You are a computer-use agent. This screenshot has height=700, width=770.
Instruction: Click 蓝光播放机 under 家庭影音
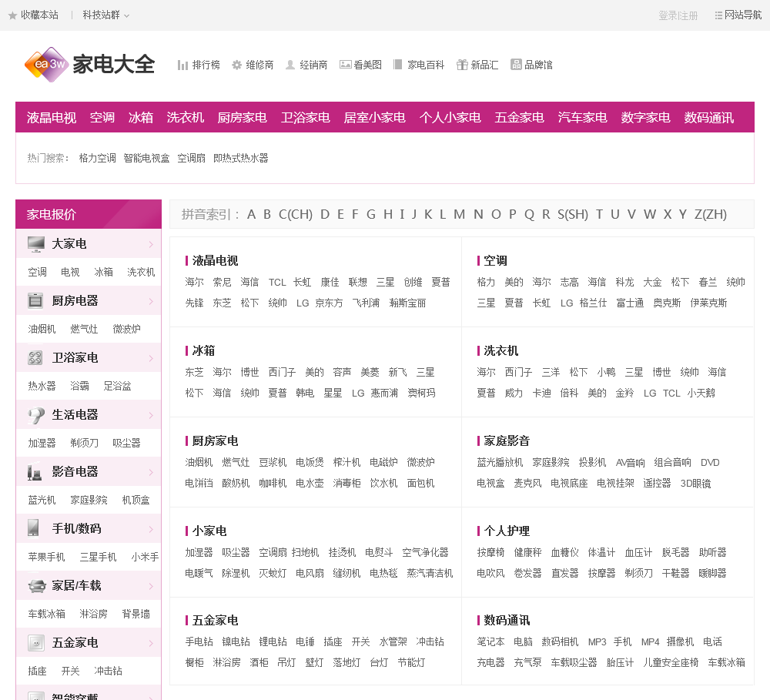[x=500, y=462]
